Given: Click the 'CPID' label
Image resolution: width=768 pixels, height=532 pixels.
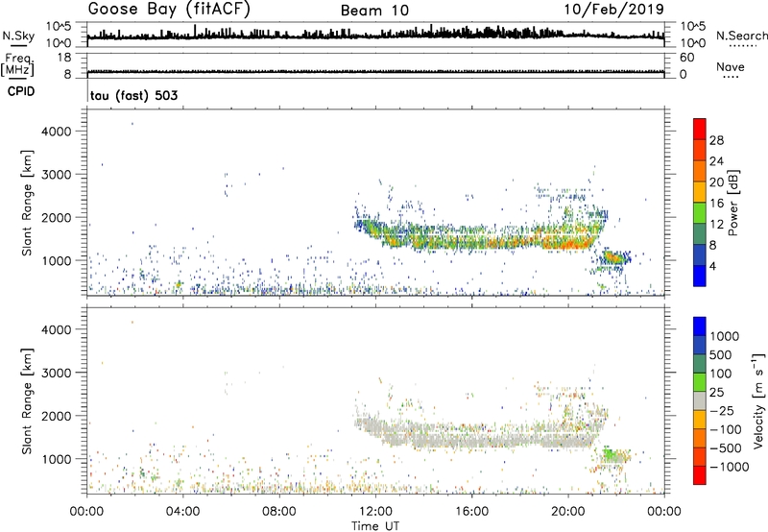Looking at the screenshot, I should click(21, 91).
